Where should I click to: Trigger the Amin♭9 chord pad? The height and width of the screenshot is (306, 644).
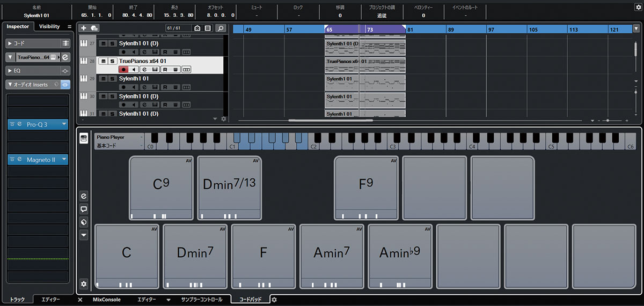[400, 256]
